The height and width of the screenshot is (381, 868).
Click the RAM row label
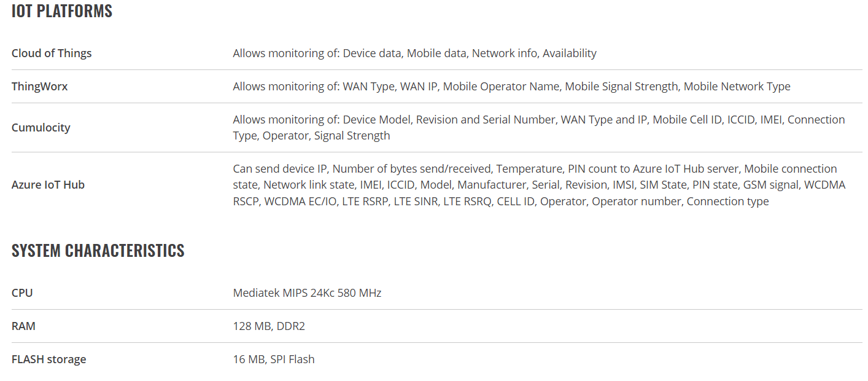pos(23,326)
